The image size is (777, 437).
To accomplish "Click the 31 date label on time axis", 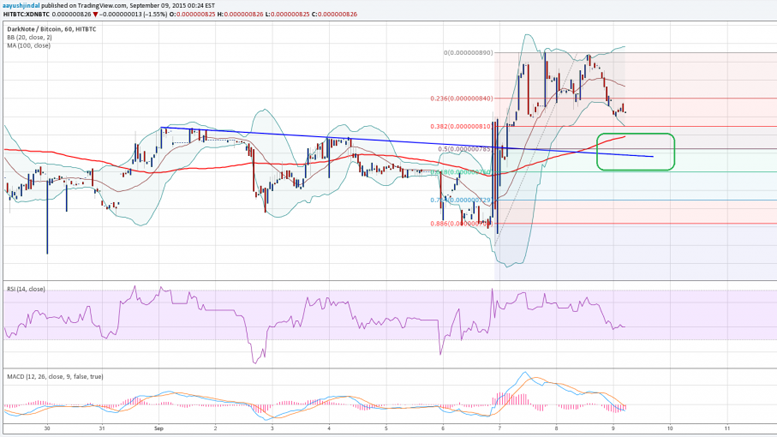I will coord(102,428).
